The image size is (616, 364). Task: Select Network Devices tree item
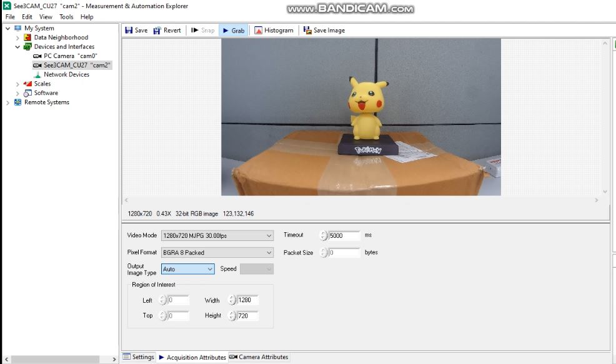pyautogui.click(x=66, y=74)
